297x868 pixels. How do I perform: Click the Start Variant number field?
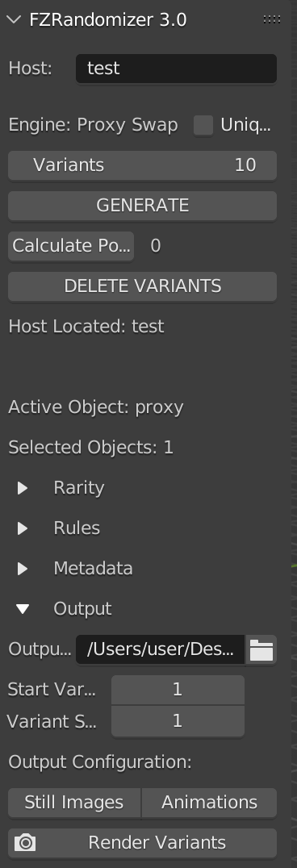[x=178, y=690]
